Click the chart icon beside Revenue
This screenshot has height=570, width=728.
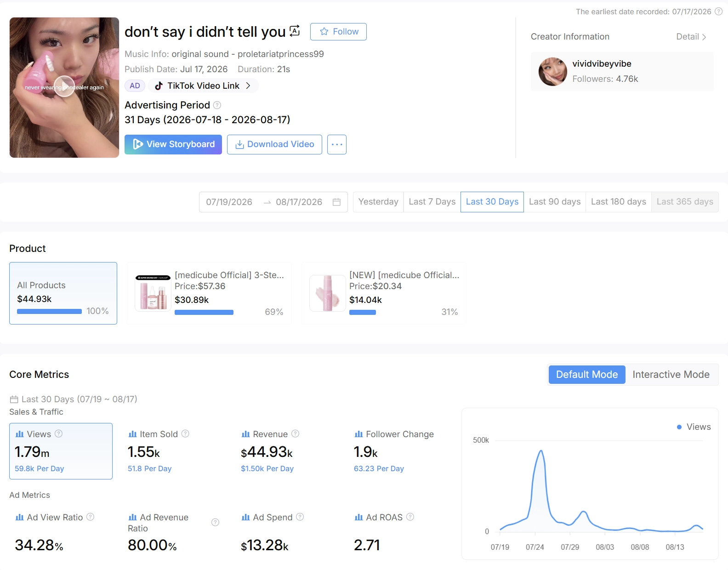(245, 434)
